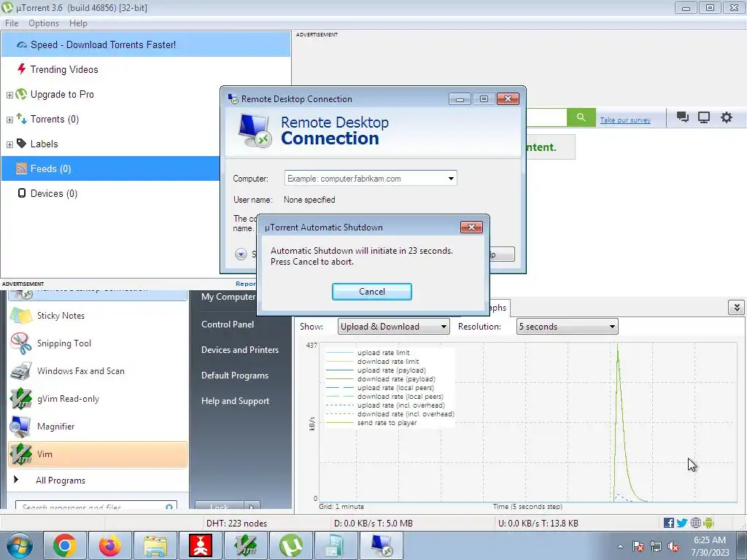Screen dimensions: 747x560
Task: Select Devices (0) in sidebar
Action: pos(53,193)
